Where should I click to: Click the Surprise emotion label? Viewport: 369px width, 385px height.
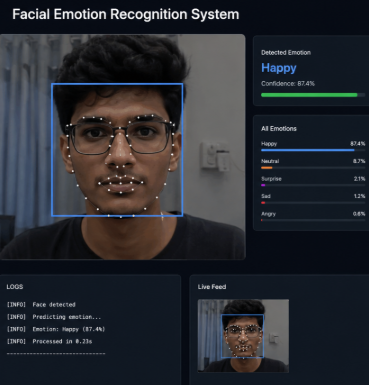click(271, 179)
